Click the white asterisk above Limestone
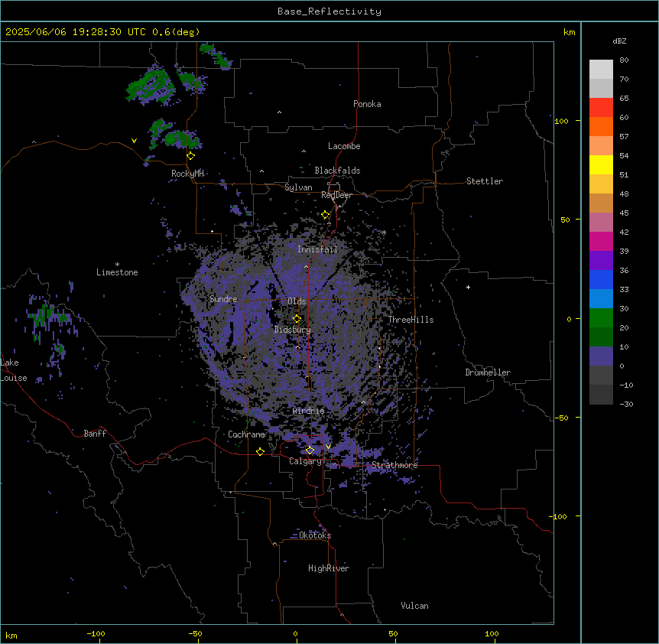Image resolution: width=659 pixels, height=644 pixels. point(117,265)
